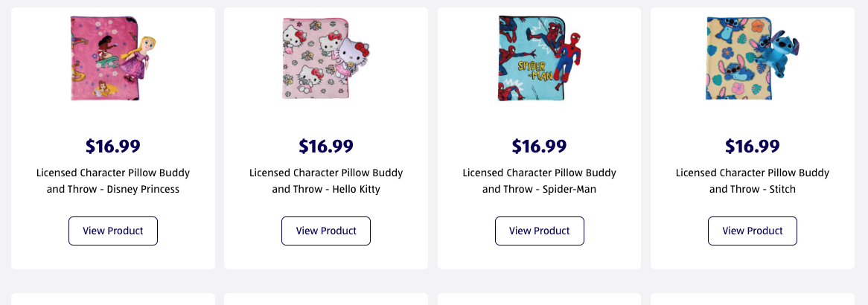Open the Spider-Man throw product image
868x305 pixels.
(539, 58)
